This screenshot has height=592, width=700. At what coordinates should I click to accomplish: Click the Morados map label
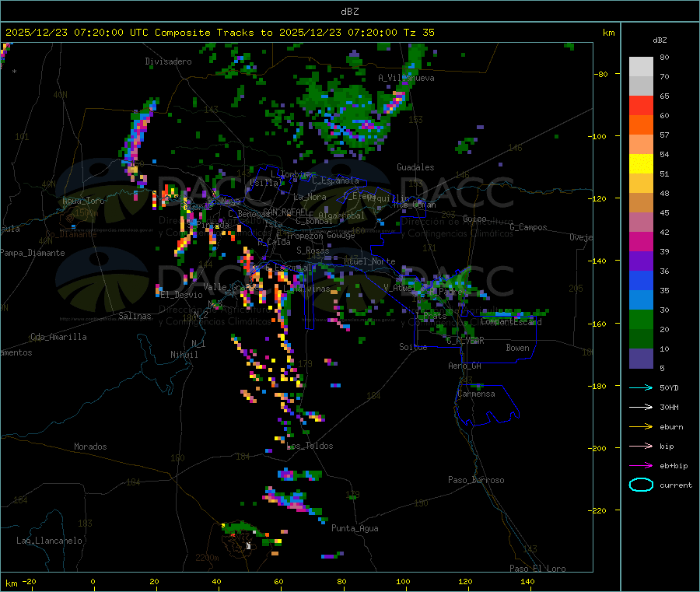point(90,447)
